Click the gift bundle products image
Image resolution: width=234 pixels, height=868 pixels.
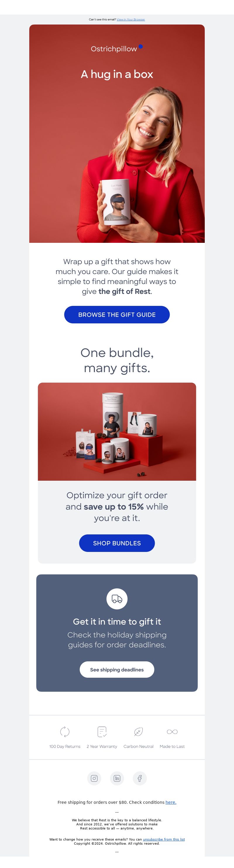tap(117, 431)
